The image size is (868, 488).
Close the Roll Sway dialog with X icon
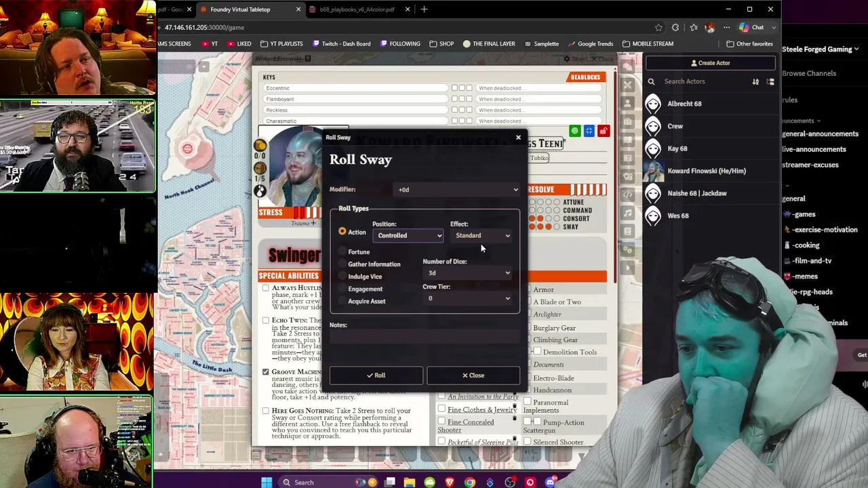pos(518,138)
